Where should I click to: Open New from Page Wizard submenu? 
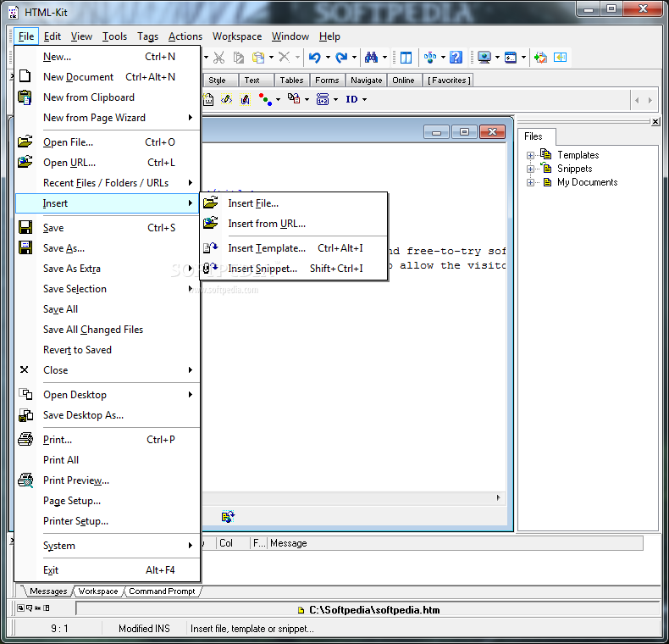point(107,118)
